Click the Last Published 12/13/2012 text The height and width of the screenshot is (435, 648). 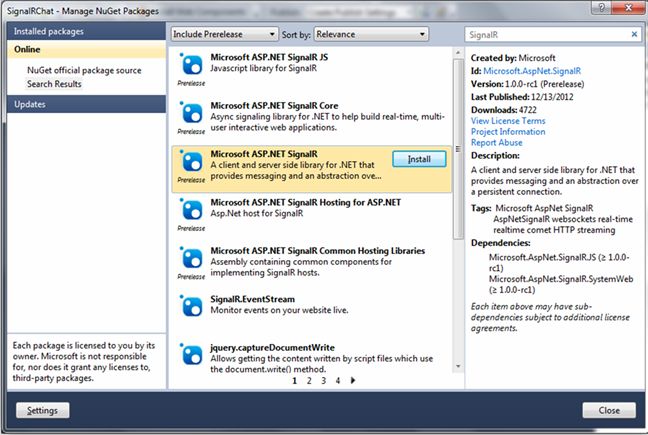point(522,97)
